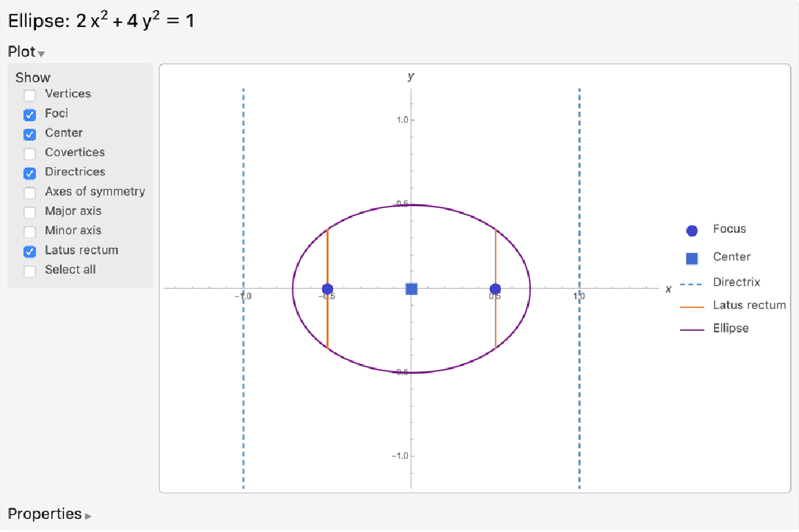Enable the Vertices checkbox
Screen dimensions: 799x532
30,95
